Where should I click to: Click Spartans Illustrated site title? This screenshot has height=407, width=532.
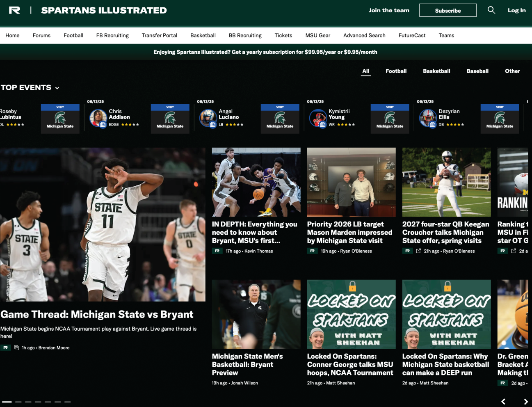point(104,10)
